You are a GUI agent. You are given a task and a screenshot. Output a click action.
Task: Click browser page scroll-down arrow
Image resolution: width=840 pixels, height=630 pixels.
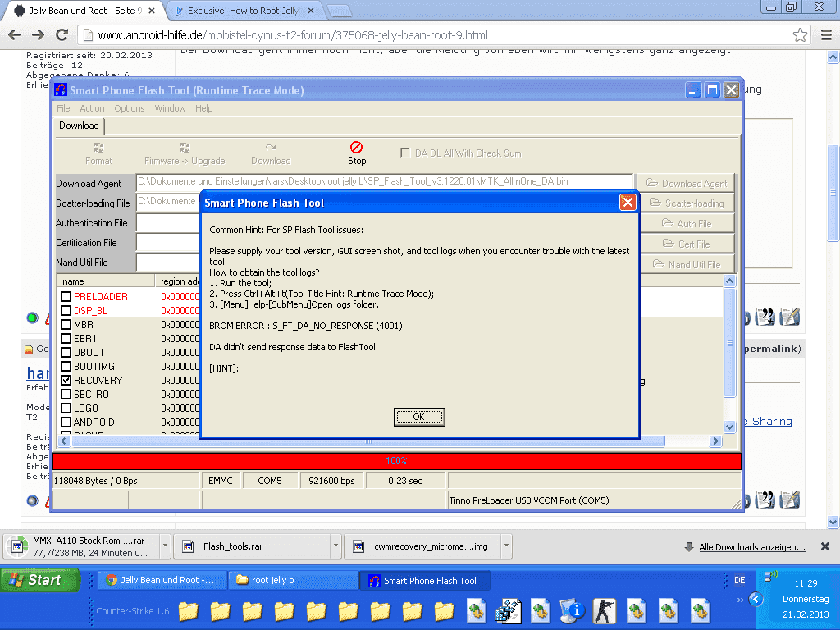point(833,521)
